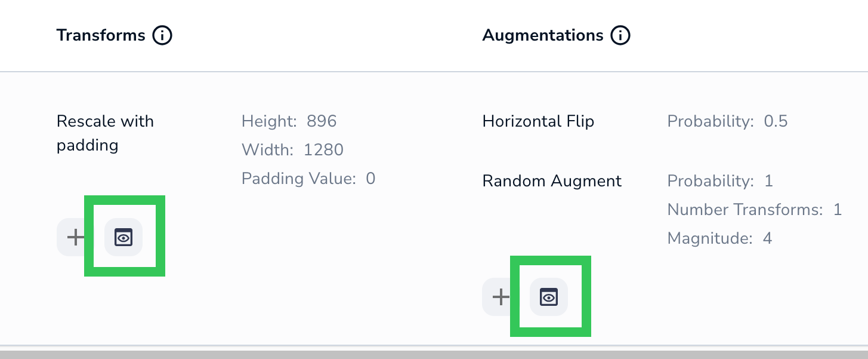The width and height of the screenshot is (868, 359).
Task: Click the Height 896 value
Action: pos(322,121)
